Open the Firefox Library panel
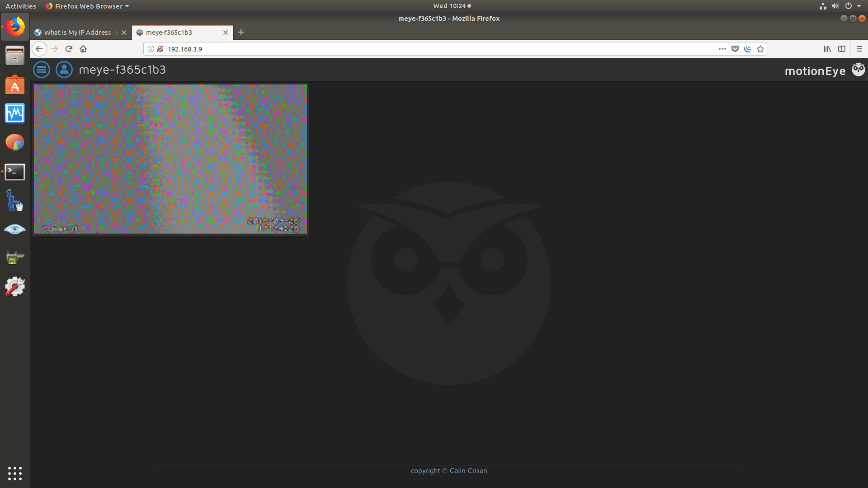Viewport: 868px width, 488px height. pyautogui.click(x=827, y=49)
